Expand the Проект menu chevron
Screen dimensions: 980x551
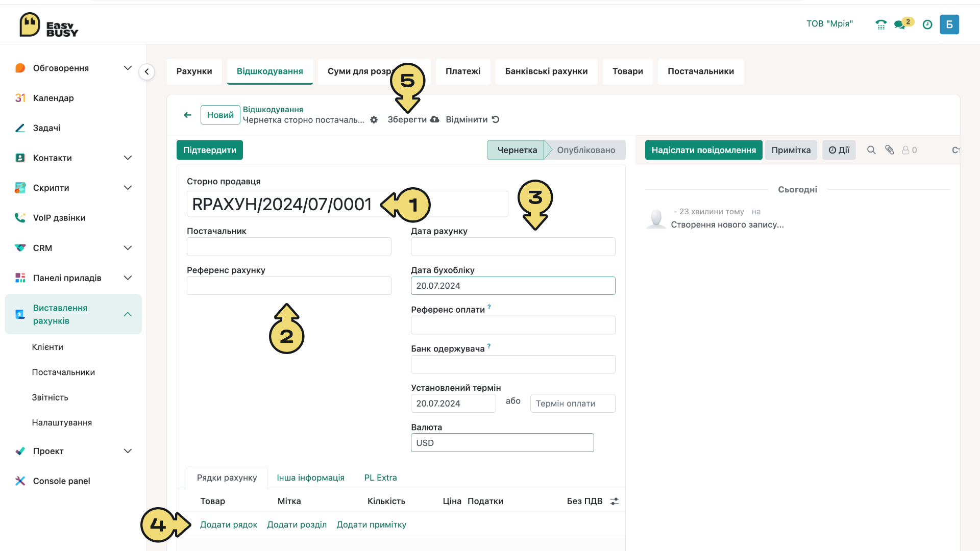[x=128, y=451]
